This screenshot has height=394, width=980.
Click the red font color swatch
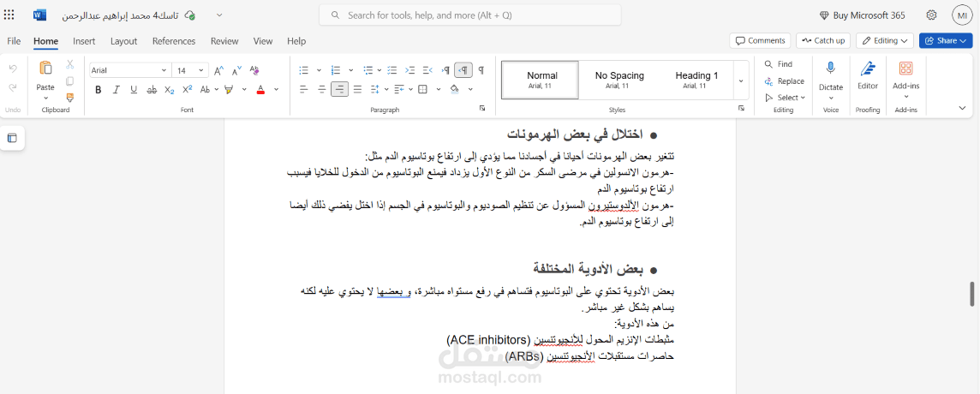pyautogui.click(x=260, y=89)
